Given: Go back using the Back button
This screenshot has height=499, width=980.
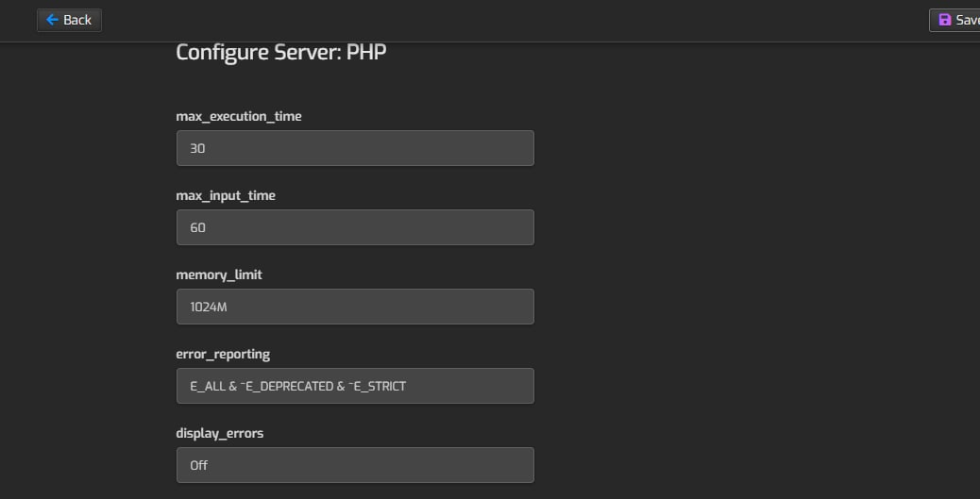Looking at the screenshot, I should coord(69,20).
